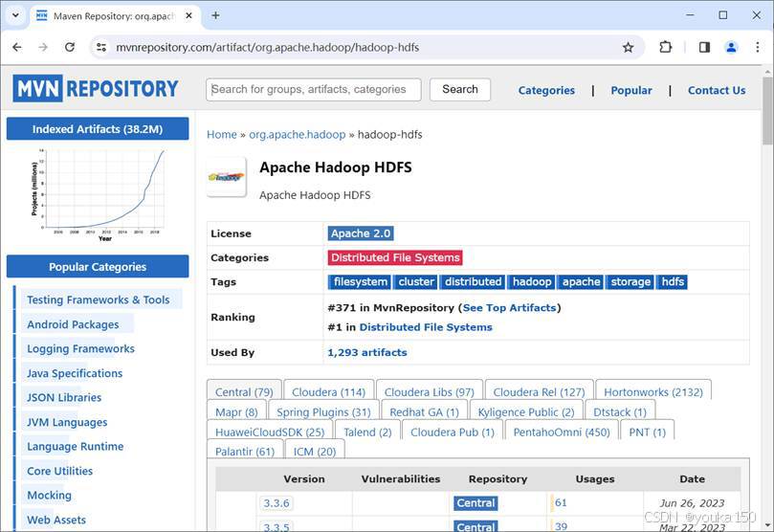Open a new tab with plus button
The width and height of the screenshot is (774, 532).
pos(215,15)
